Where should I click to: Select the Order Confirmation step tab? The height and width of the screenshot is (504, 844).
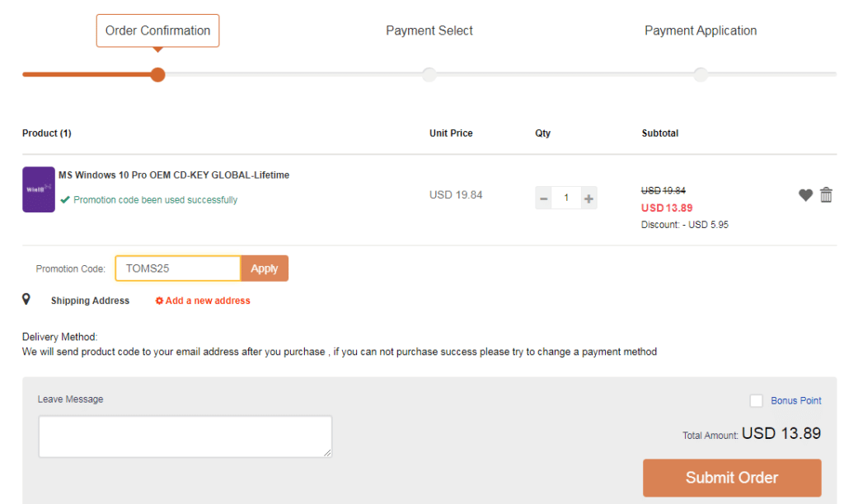pos(157,30)
